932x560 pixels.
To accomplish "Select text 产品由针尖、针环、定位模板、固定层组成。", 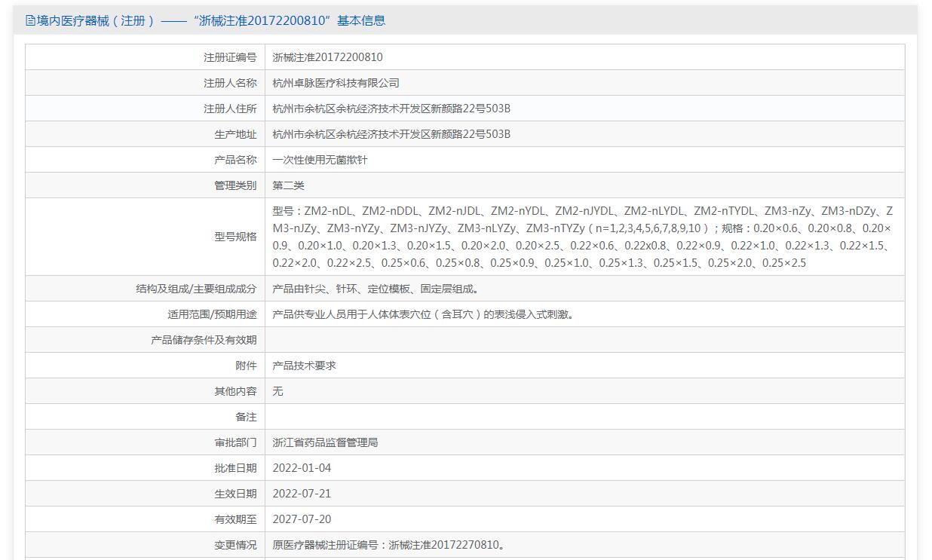I will pos(376,289).
